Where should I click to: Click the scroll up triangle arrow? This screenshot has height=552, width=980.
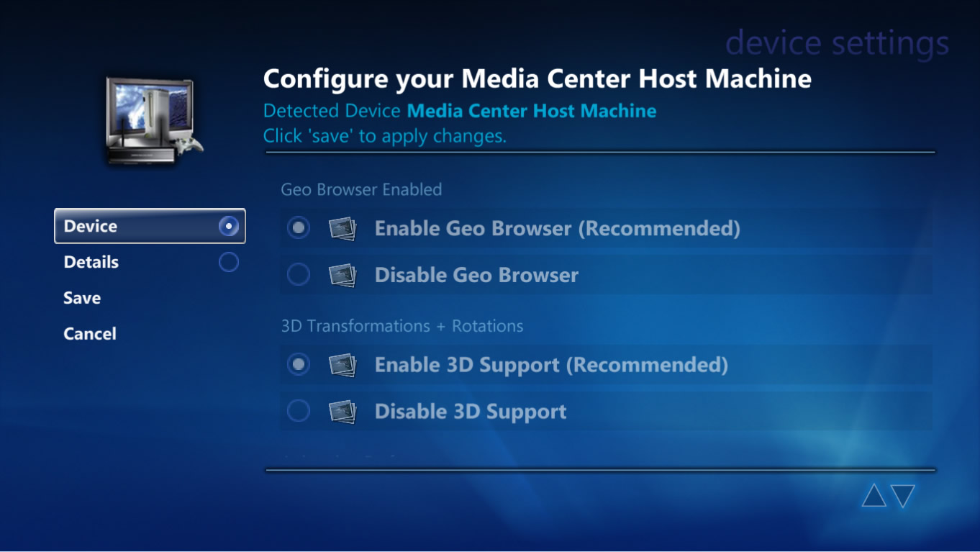(874, 495)
